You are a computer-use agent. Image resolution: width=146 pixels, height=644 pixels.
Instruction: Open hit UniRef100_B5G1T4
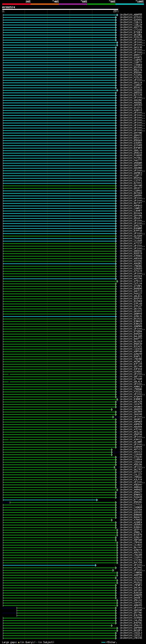[131, 70]
